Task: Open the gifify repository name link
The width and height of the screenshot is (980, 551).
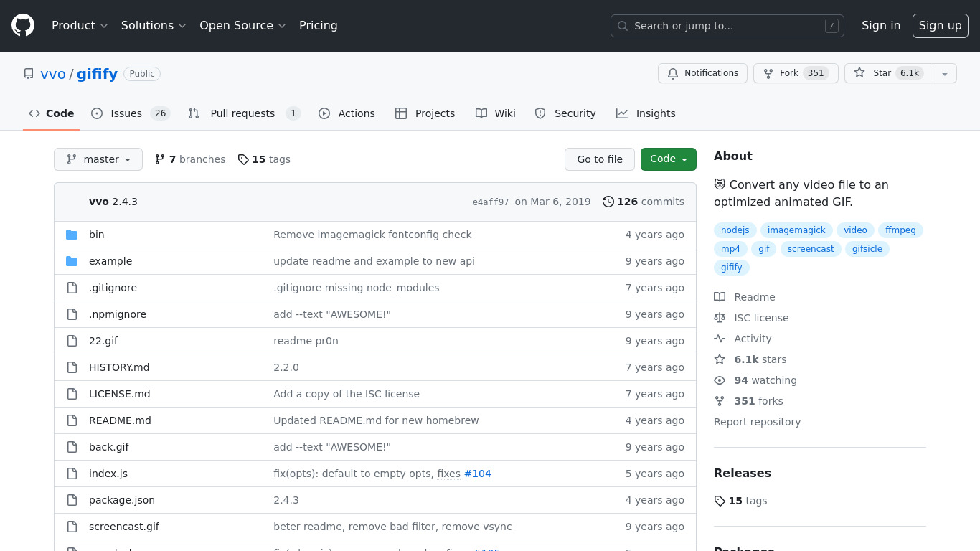Action: pyautogui.click(x=97, y=74)
